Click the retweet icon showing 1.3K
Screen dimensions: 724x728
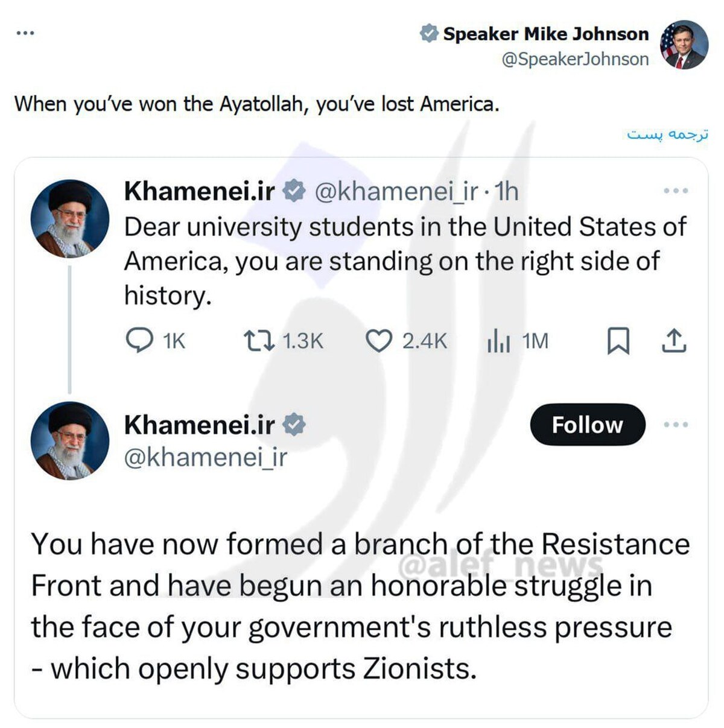[x=259, y=341]
